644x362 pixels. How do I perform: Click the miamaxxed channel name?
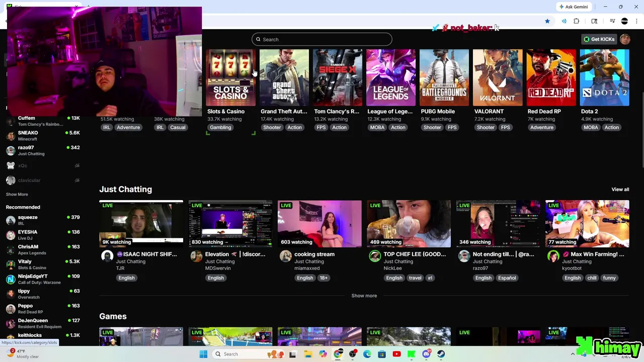pyautogui.click(x=307, y=268)
